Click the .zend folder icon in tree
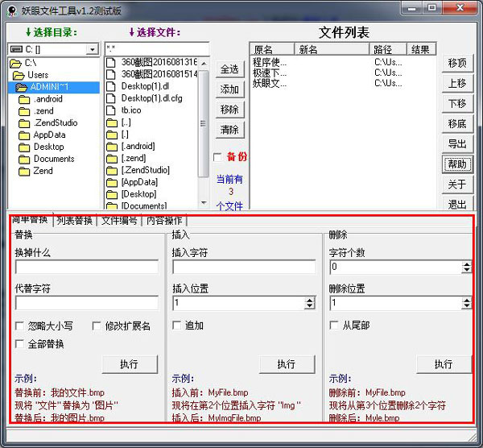 point(24,111)
